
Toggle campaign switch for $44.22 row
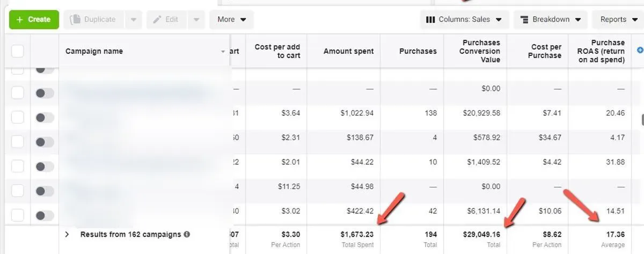45,166
